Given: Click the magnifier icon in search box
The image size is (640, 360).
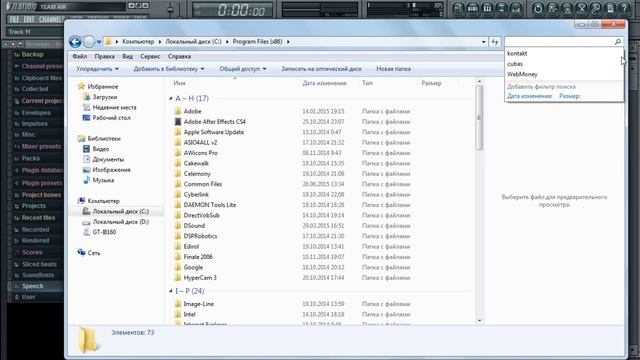Looking at the screenshot, I should coord(618,42).
